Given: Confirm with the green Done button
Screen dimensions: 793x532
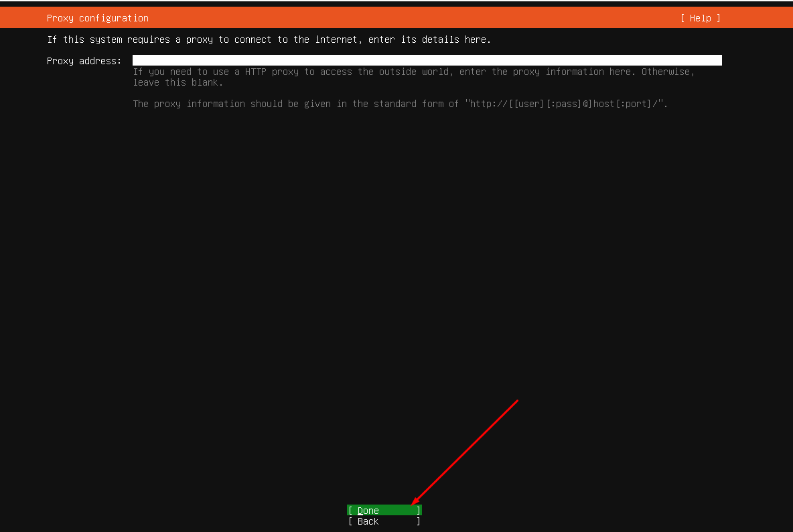Looking at the screenshot, I should [x=384, y=511].
